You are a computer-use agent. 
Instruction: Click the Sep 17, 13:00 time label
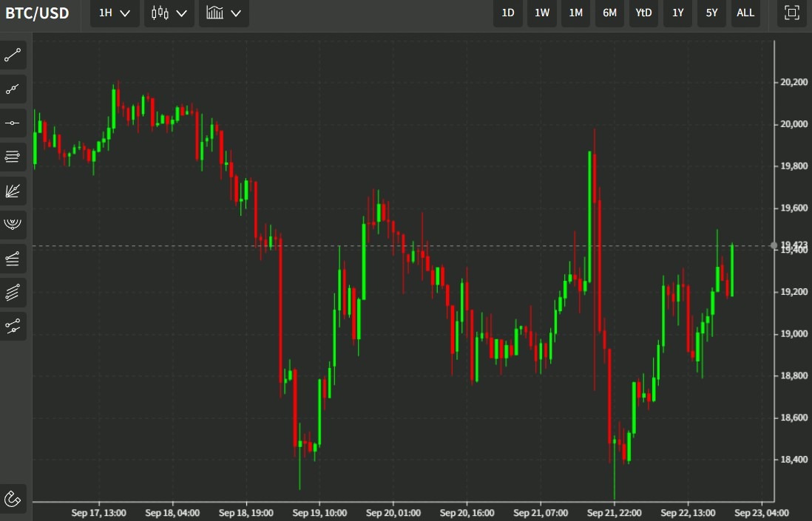coord(98,513)
